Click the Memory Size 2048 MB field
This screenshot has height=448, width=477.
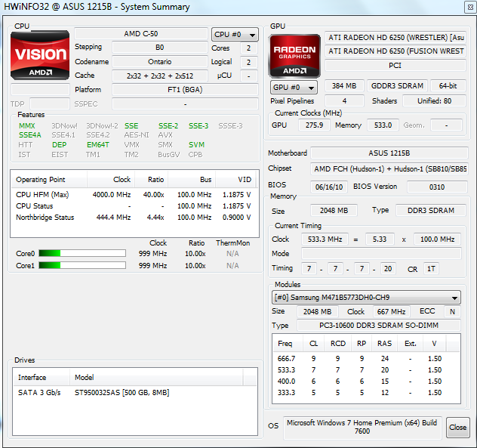click(334, 211)
